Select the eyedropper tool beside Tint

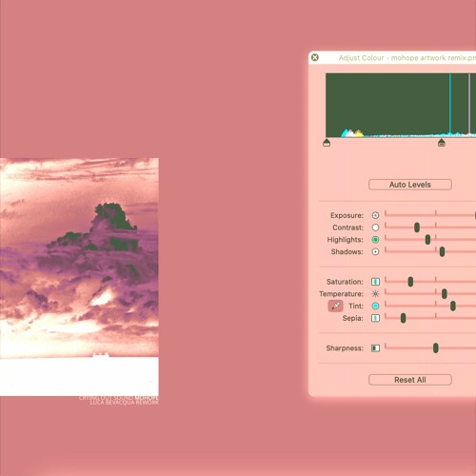pyautogui.click(x=335, y=306)
